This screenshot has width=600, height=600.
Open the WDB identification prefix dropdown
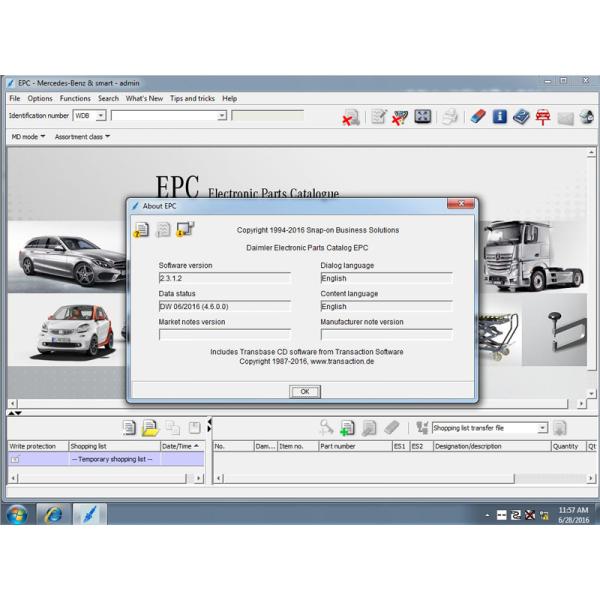100,116
